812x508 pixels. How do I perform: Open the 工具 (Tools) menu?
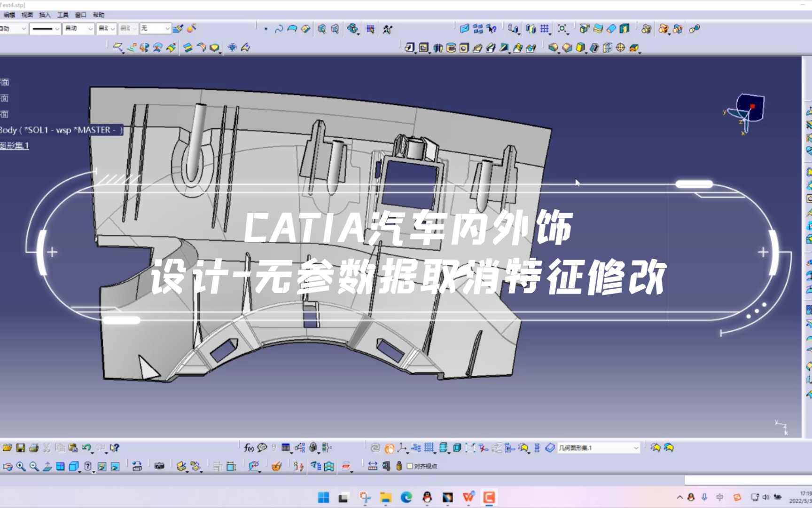[x=62, y=15]
